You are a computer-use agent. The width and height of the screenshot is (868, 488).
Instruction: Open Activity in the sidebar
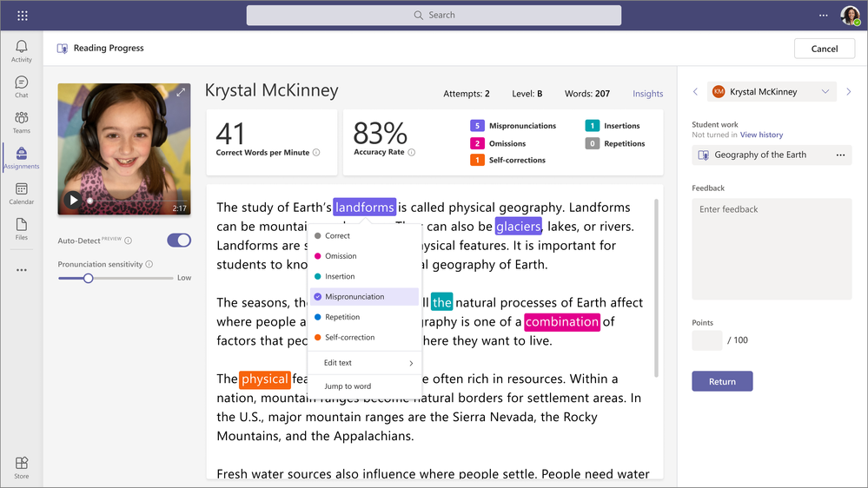pyautogui.click(x=22, y=51)
